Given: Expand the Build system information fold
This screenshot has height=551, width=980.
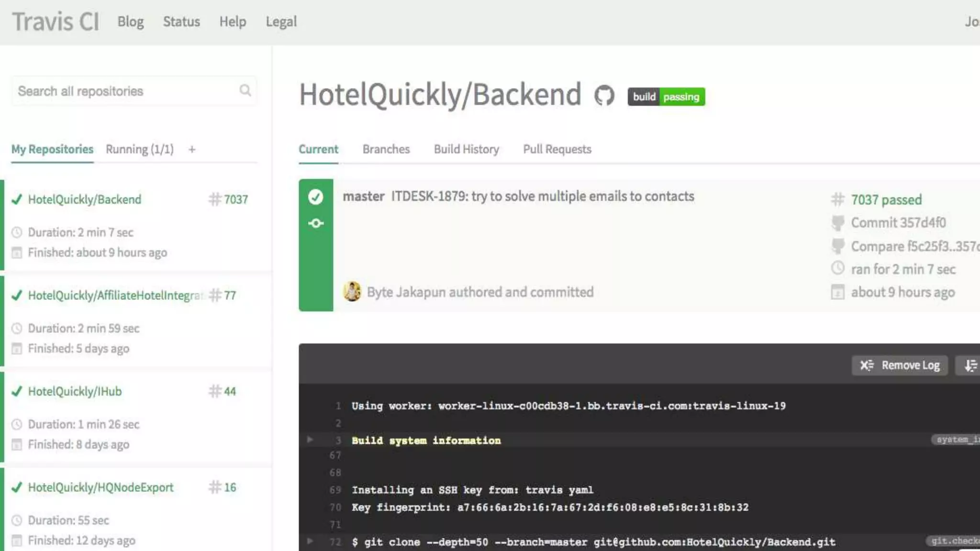Looking at the screenshot, I should coord(310,440).
